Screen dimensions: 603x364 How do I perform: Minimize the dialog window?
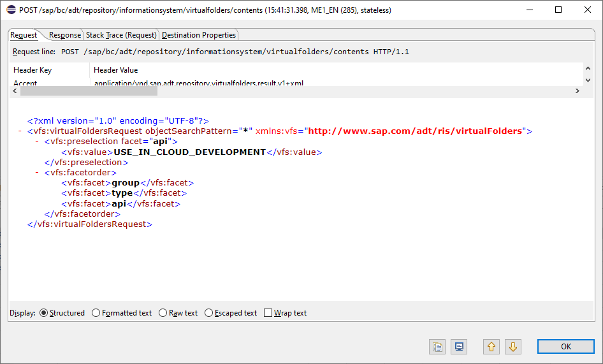(x=530, y=10)
